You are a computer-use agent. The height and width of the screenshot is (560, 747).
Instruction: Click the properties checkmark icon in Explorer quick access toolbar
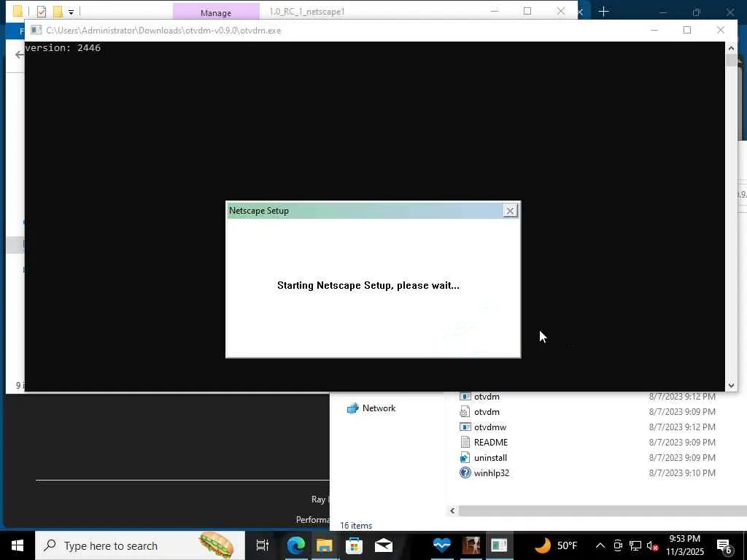[x=42, y=12]
